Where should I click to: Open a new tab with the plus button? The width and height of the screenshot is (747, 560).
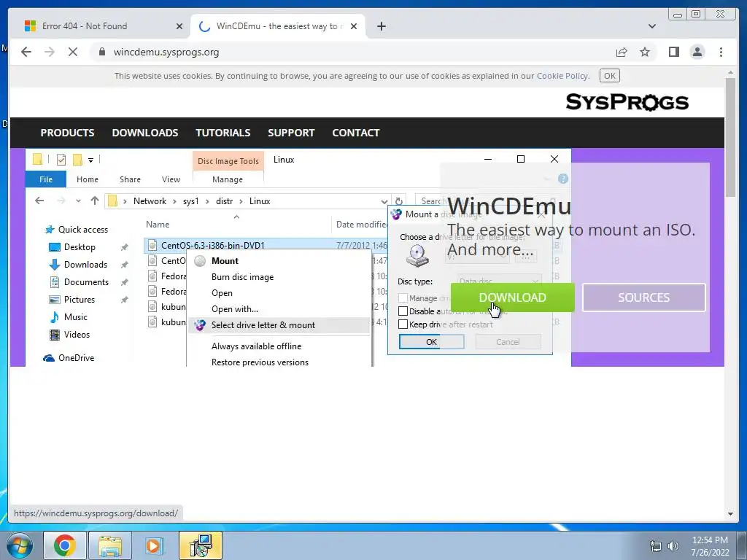click(381, 26)
